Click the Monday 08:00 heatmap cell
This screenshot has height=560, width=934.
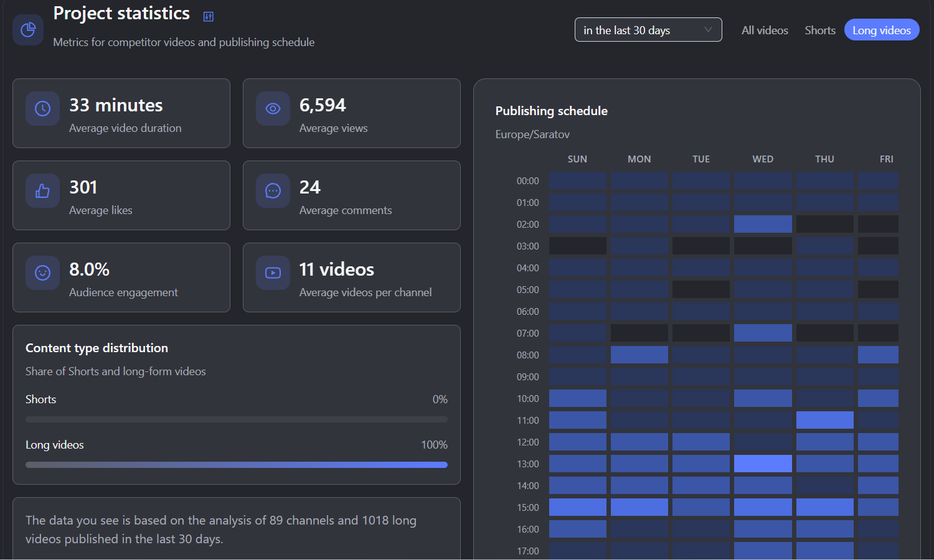[x=639, y=355]
